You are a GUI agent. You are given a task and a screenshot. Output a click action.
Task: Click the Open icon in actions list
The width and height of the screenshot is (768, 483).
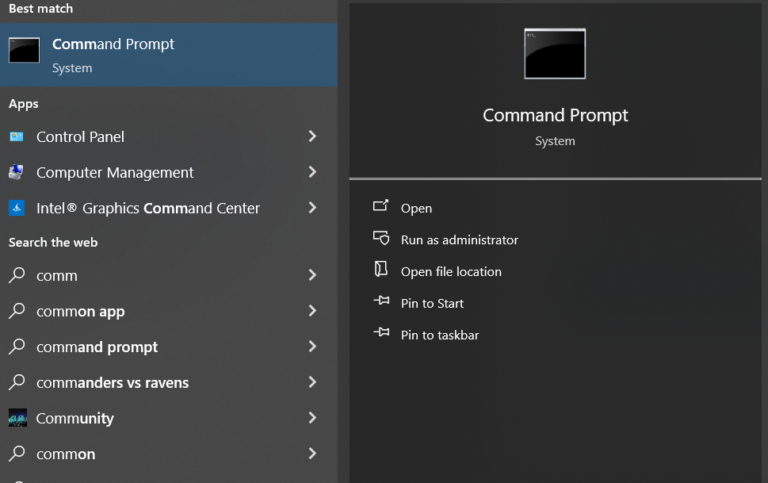click(x=381, y=206)
